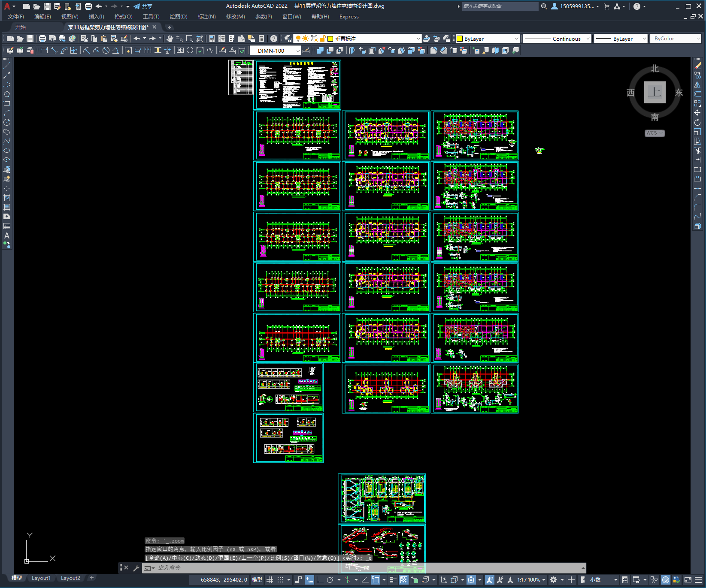Screen dimensions: 706x588
Task: Select the Diameter dimension tool
Action: (x=106, y=50)
